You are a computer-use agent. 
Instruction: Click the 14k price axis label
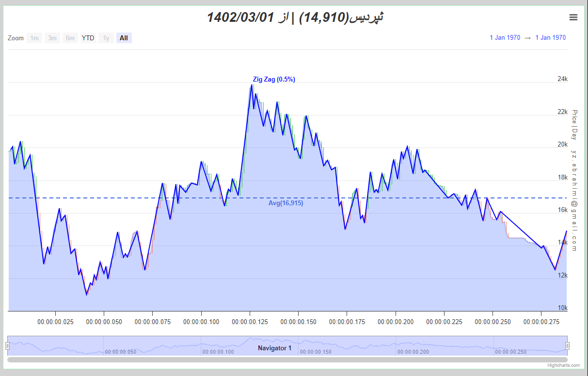point(562,243)
